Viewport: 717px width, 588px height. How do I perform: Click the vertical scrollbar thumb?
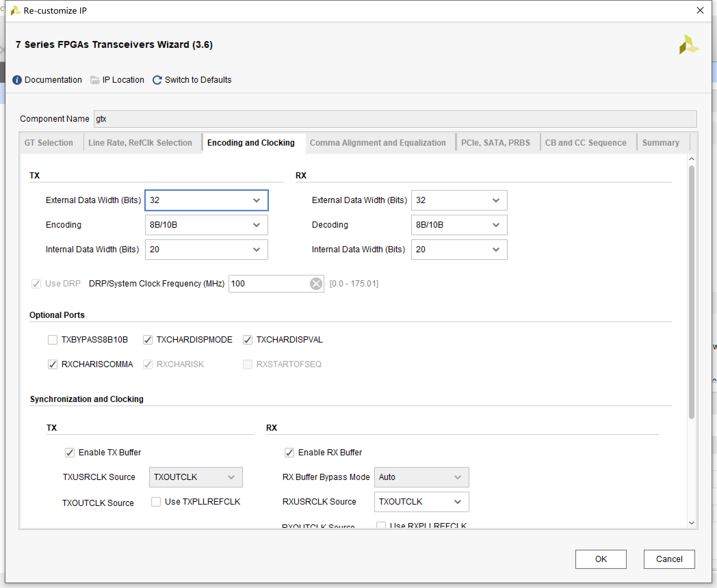(x=691, y=292)
